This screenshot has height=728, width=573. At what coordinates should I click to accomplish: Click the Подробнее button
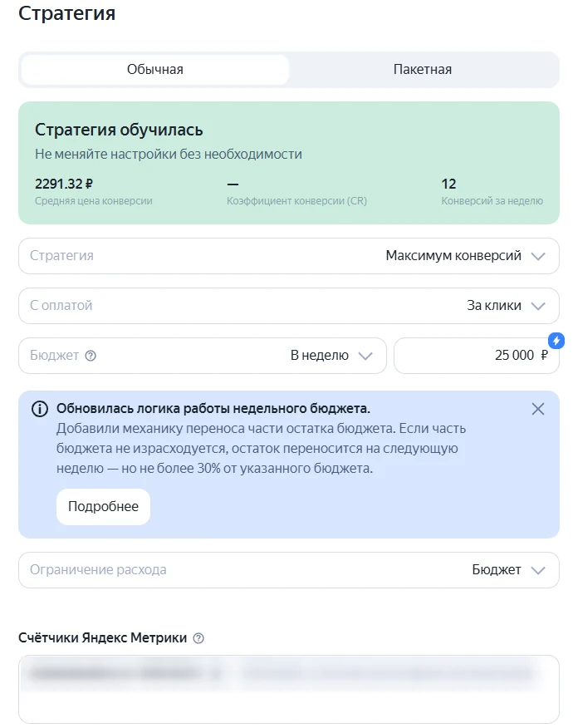click(103, 507)
